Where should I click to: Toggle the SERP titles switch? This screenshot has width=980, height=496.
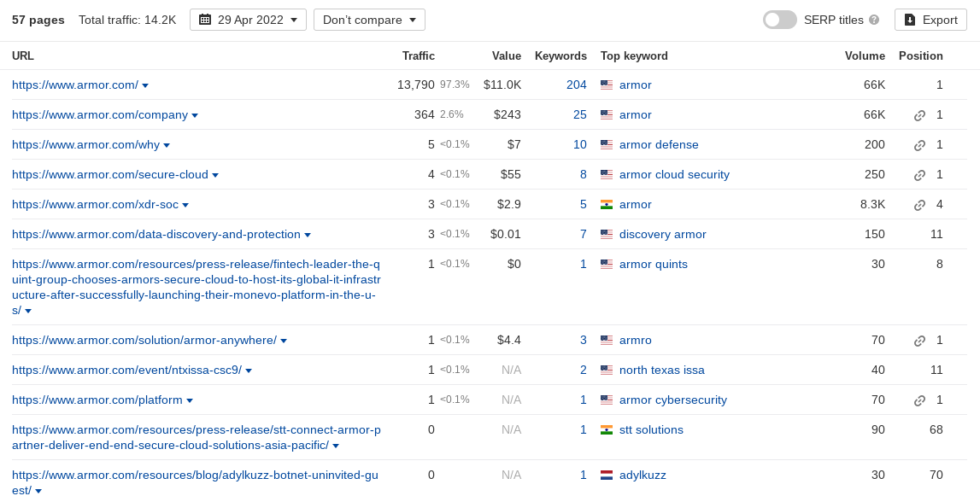click(779, 20)
